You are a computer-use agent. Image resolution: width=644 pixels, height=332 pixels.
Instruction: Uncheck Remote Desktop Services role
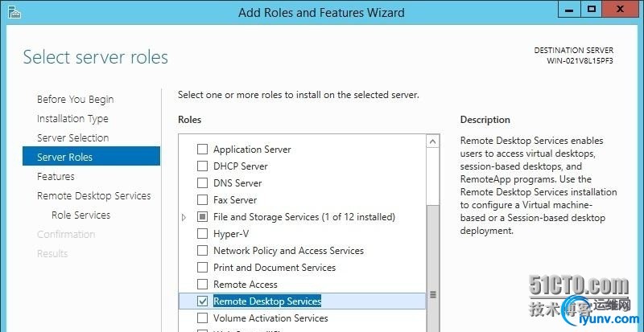click(203, 301)
